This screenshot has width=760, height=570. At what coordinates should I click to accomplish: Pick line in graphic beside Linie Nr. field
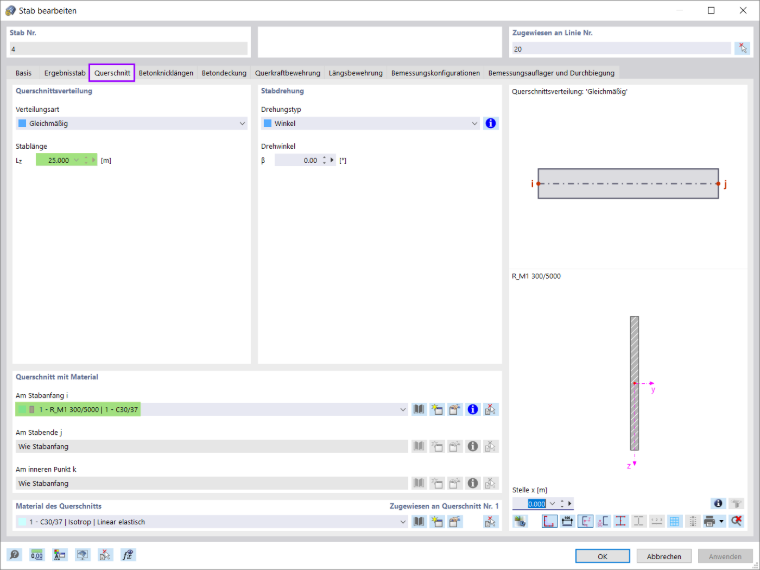pyautogui.click(x=742, y=48)
